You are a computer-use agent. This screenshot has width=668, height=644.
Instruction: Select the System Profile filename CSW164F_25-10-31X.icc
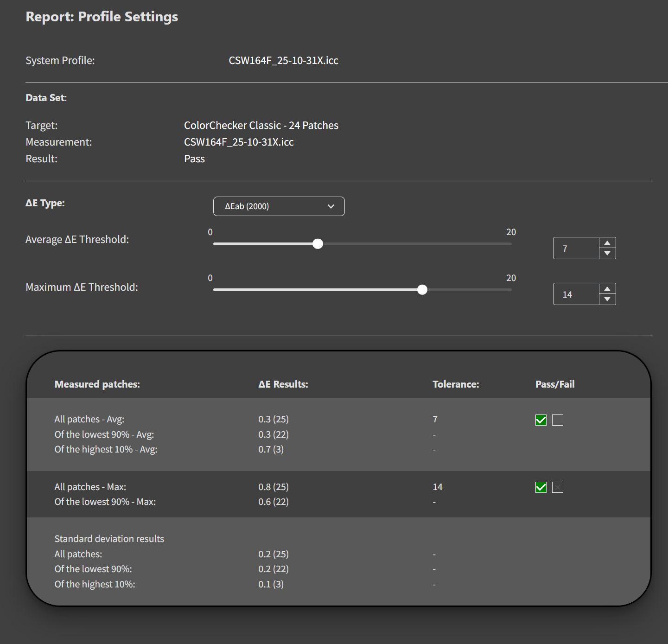(283, 61)
